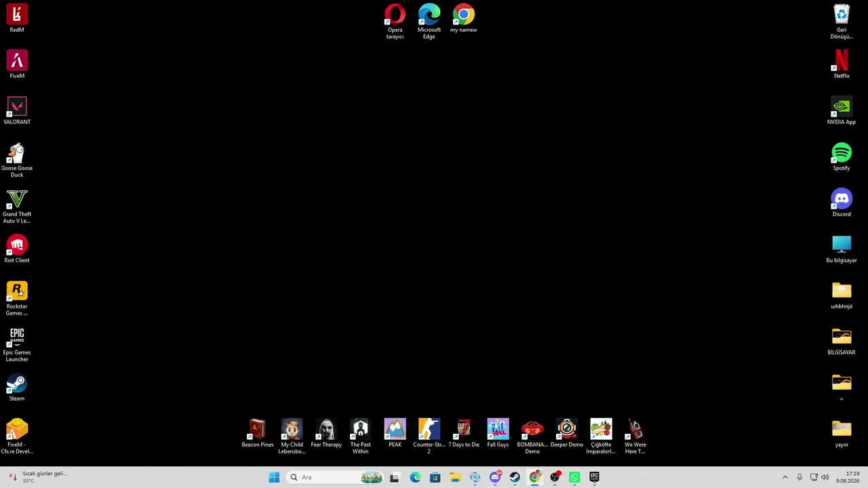
Task: Select the 'uihbhnjö' folder
Action: pyautogui.click(x=842, y=295)
